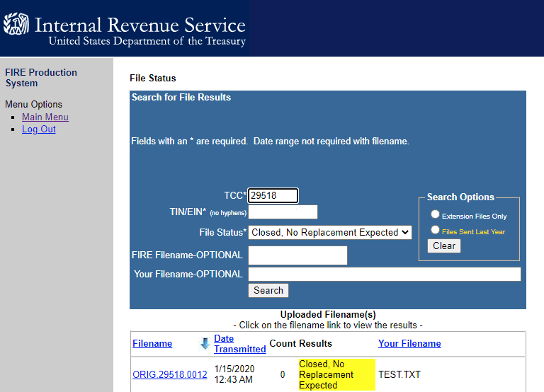This screenshot has width=544, height=392.
Task: Select the Extension Files Only radio button
Action: [435, 214]
